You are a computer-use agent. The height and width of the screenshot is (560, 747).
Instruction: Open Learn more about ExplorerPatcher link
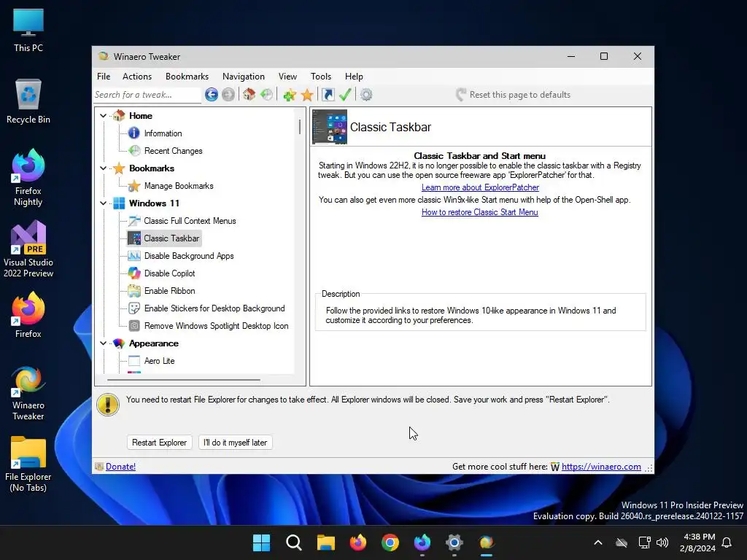tap(480, 187)
